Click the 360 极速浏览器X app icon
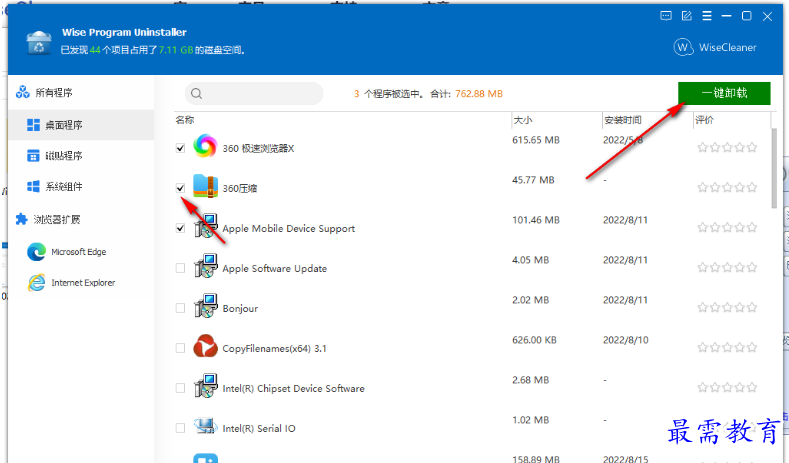The image size is (789, 463). tap(205, 146)
